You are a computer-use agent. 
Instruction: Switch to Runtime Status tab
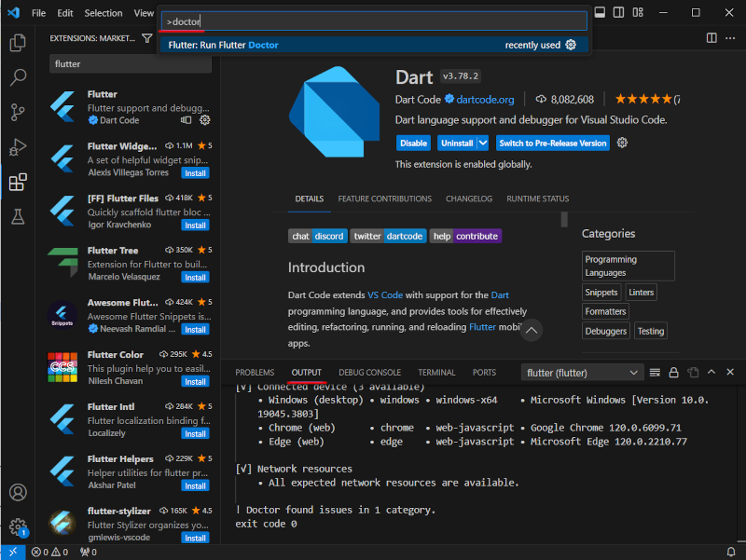pyautogui.click(x=538, y=198)
